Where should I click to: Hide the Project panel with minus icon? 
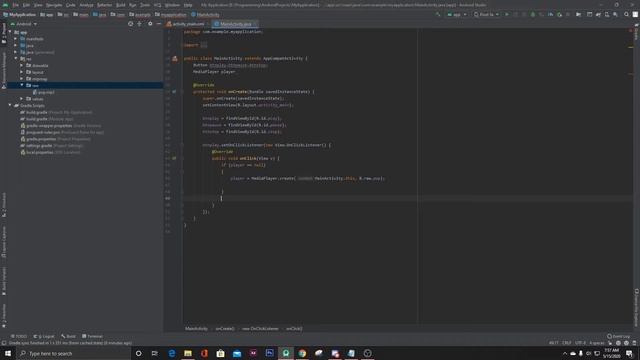coord(159,24)
